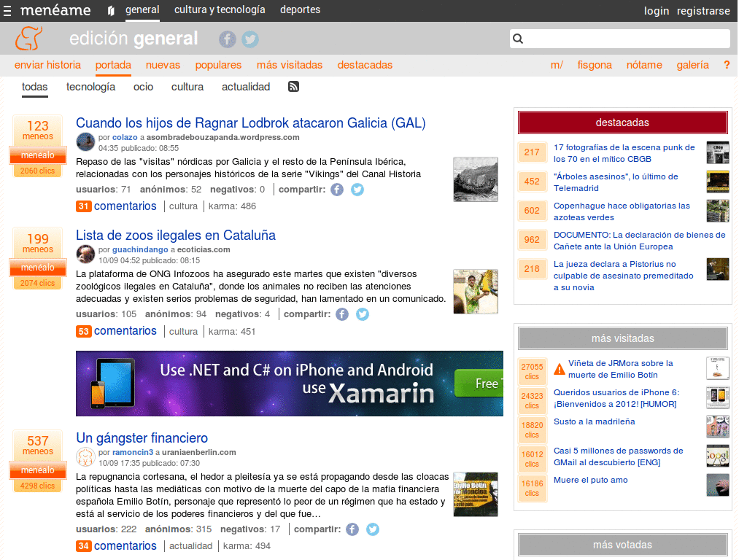Click the Twitter icon beside edición general

point(249,39)
